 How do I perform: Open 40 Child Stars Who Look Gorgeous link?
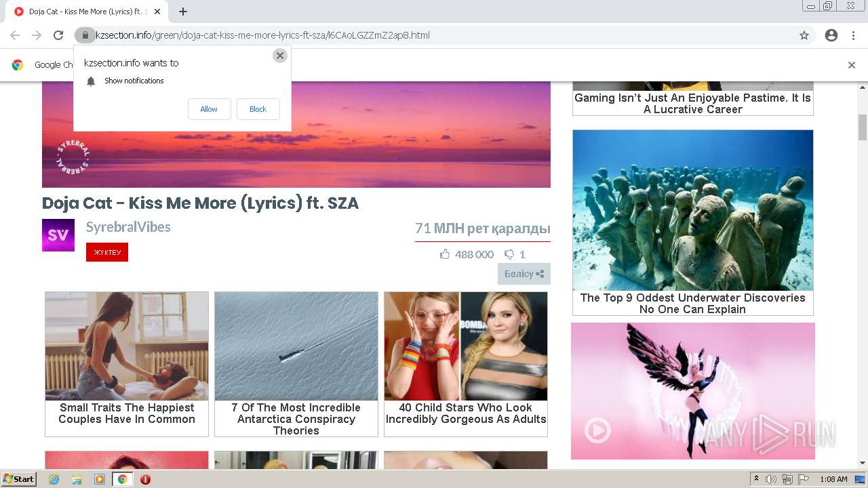466,413
